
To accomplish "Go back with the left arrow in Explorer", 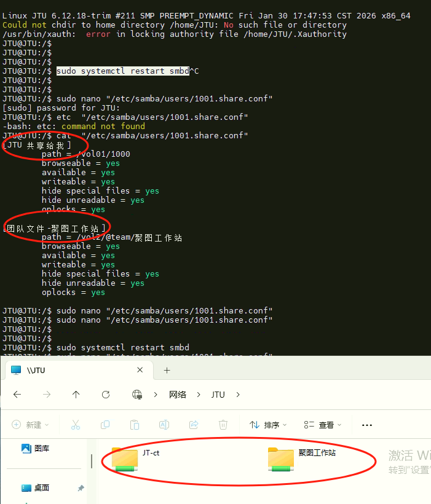I will [x=17, y=395].
